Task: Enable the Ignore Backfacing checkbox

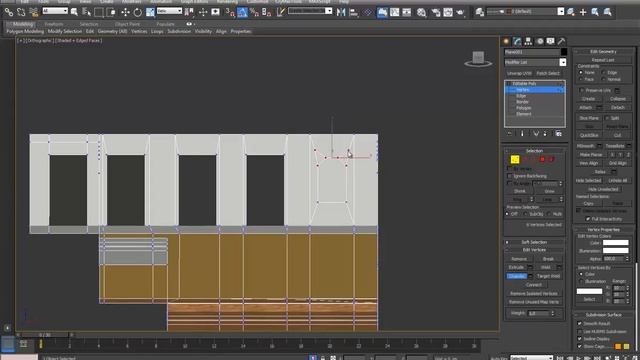Action: click(509, 176)
